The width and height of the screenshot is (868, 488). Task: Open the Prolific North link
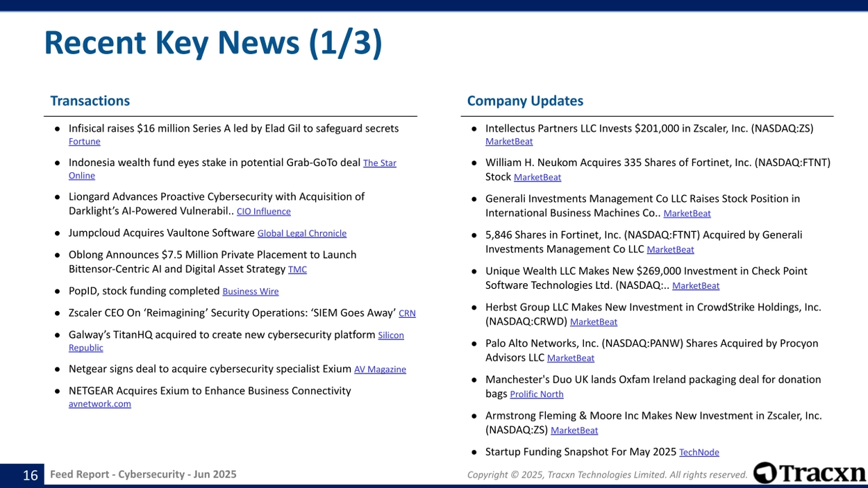[x=537, y=394]
